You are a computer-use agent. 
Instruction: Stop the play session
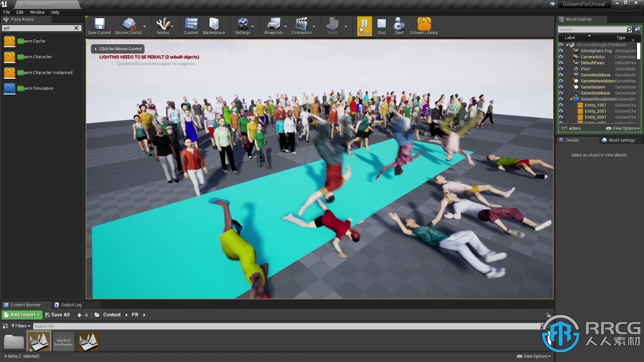(x=382, y=26)
